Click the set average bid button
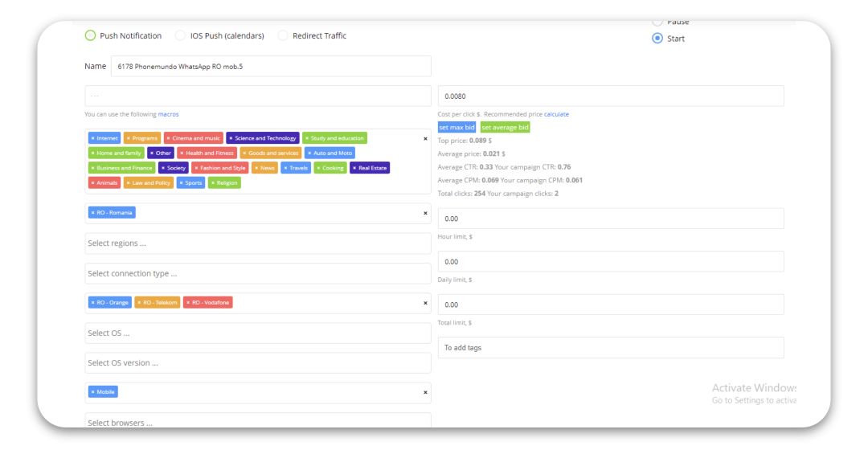 coord(505,127)
